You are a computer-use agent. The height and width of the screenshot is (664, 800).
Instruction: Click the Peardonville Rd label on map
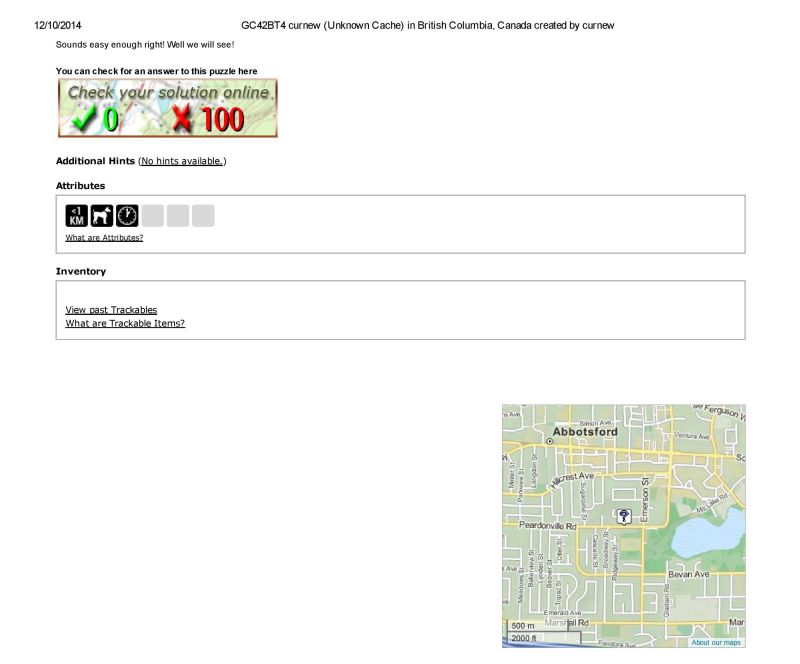(x=547, y=525)
